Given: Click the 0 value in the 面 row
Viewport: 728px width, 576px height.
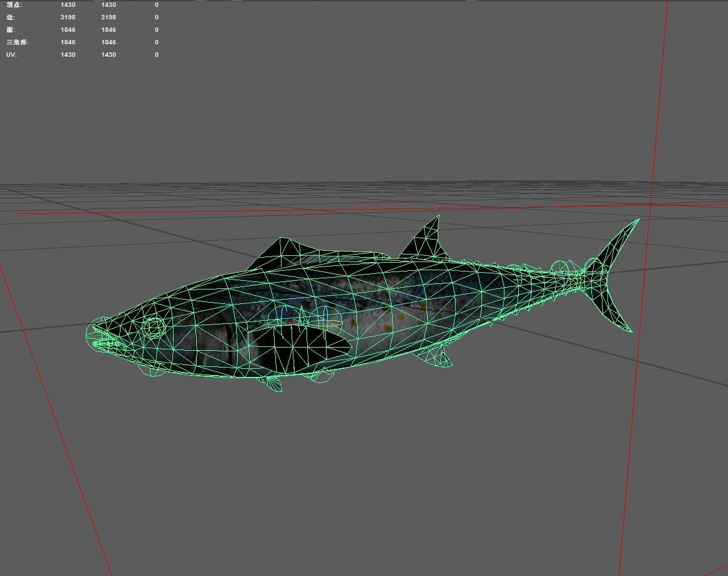Looking at the screenshot, I should pyautogui.click(x=157, y=30).
